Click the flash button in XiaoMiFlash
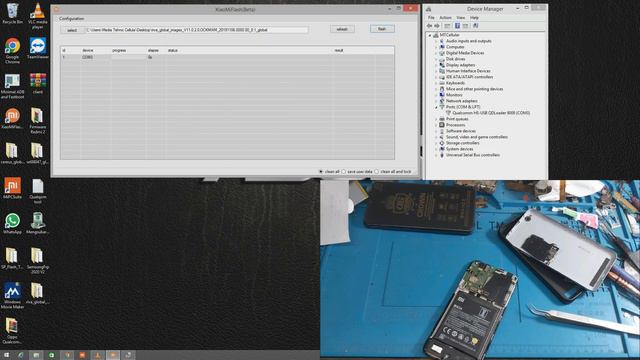Screen dimensions: 640x360 tap(382, 29)
